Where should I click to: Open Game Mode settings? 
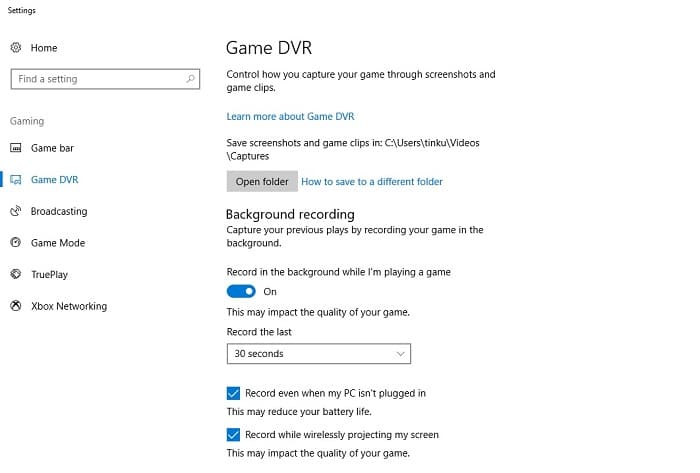click(58, 243)
